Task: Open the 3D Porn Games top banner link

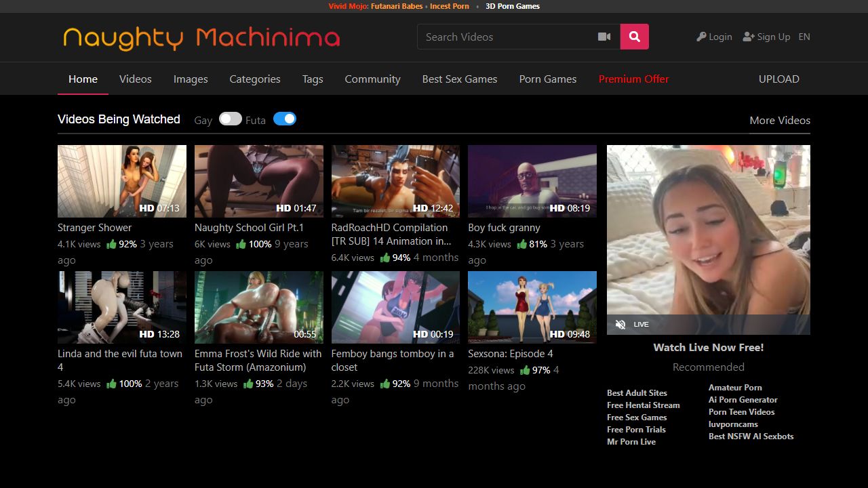Action: [513, 6]
